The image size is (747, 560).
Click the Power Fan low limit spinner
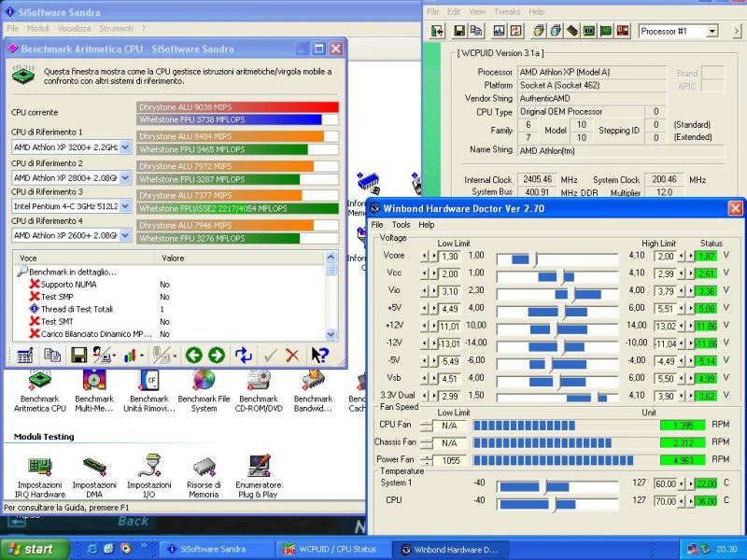427,460
